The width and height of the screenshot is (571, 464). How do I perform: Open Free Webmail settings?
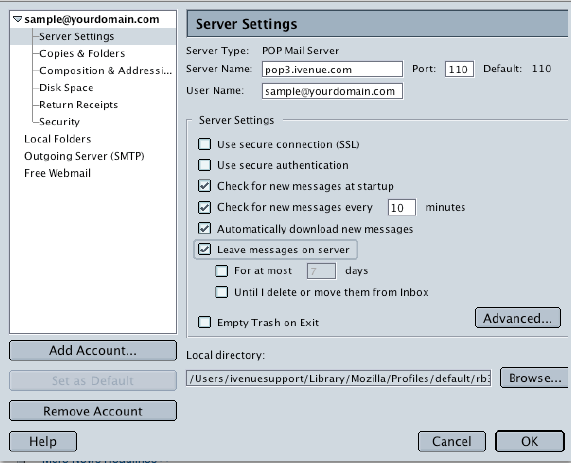click(x=57, y=173)
